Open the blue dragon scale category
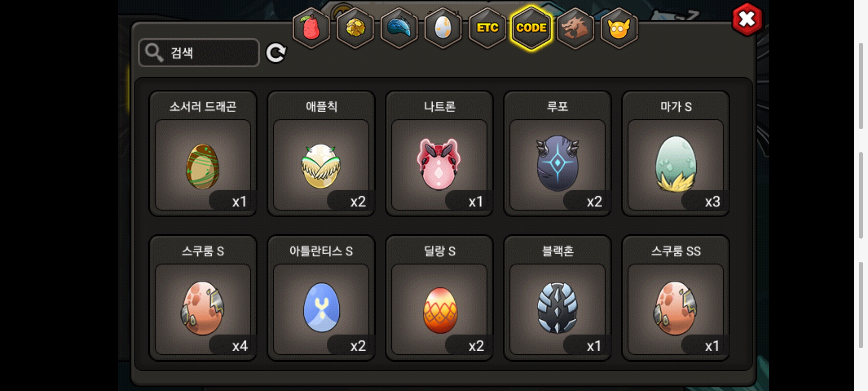The height and width of the screenshot is (391, 868). click(399, 28)
